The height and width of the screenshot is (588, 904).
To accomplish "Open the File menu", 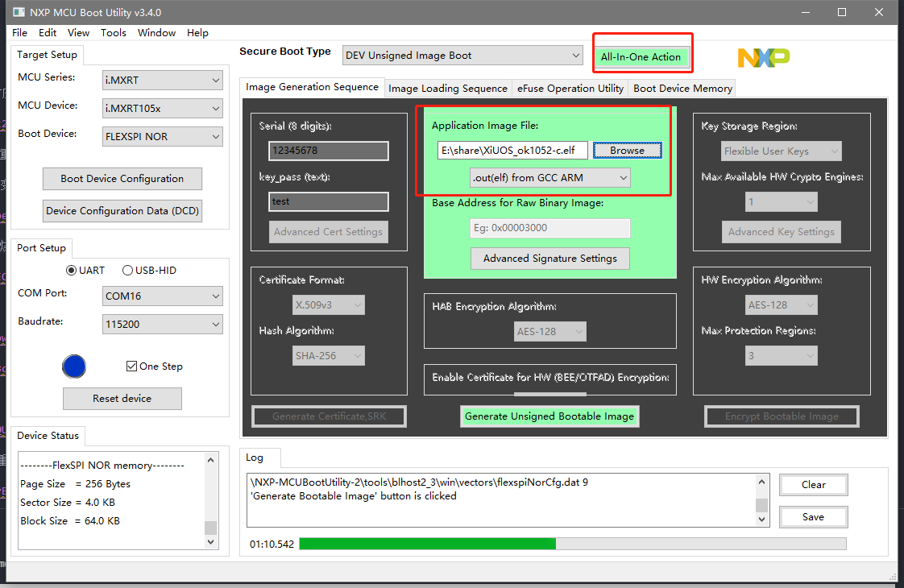I will 19,33.
